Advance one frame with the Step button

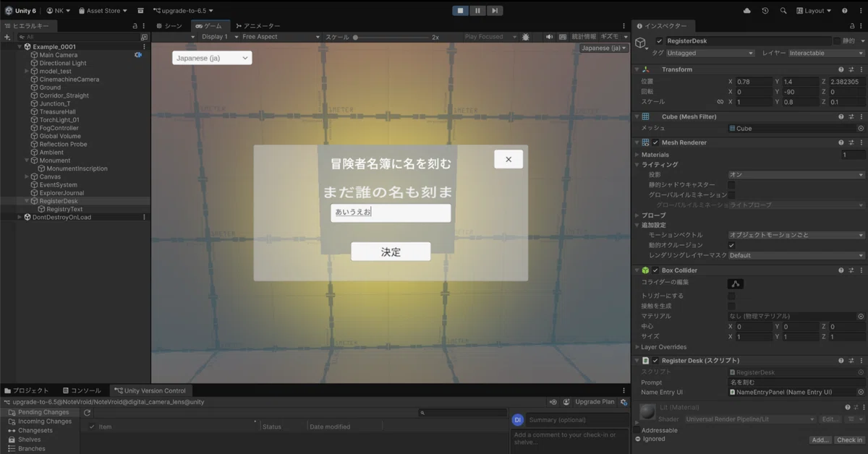pos(494,11)
